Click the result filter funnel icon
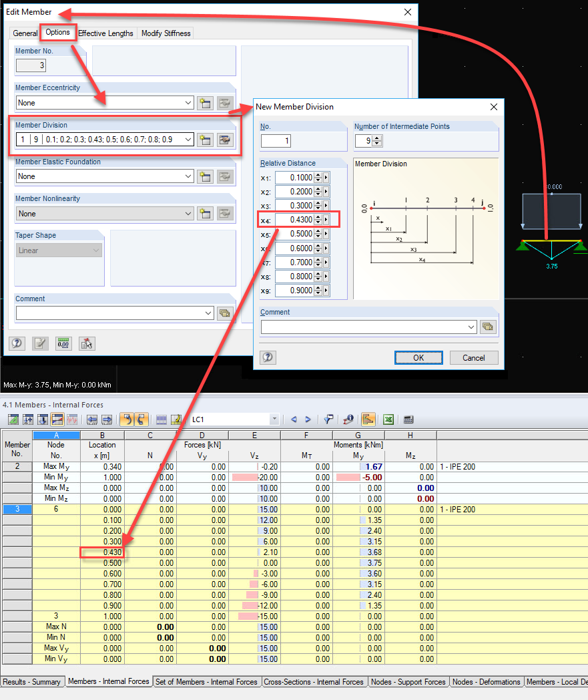The image size is (588, 700). point(329,419)
